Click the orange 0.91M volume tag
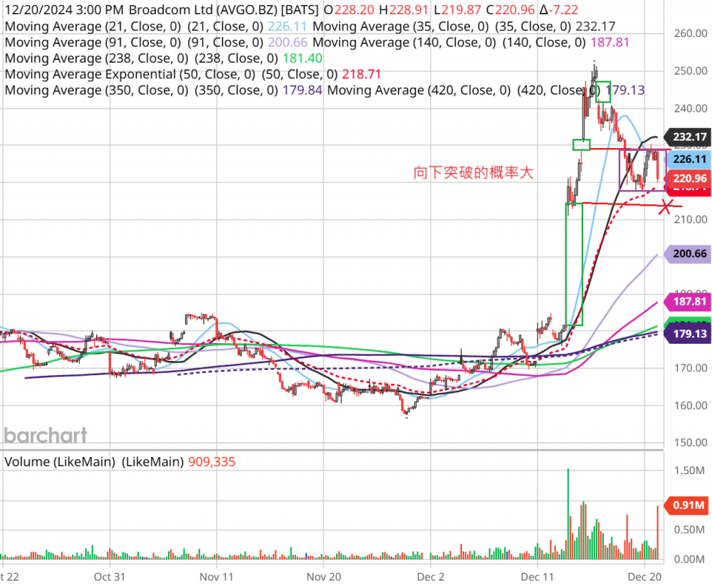The height and width of the screenshot is (588, 712). click(x=688, y=505)
